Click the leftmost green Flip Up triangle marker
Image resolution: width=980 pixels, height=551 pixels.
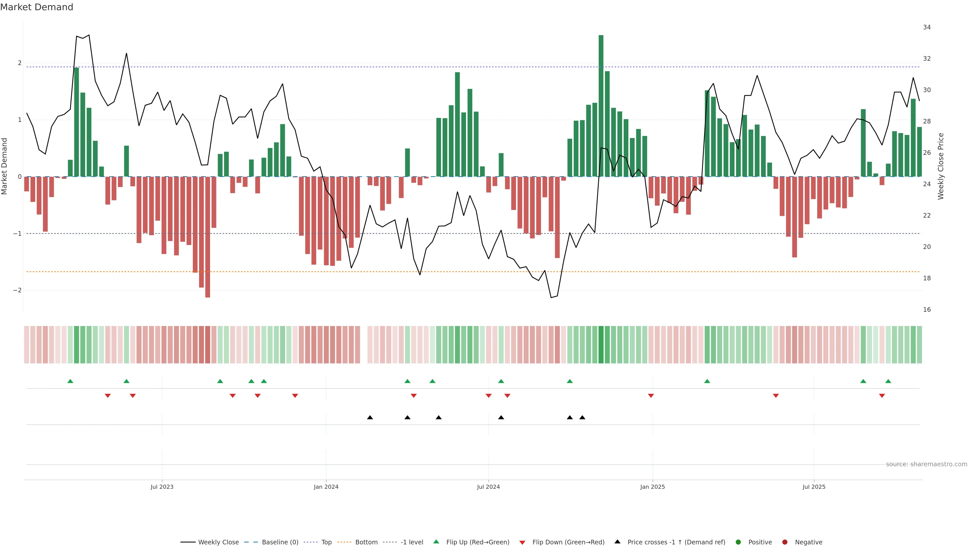[70, 381]
